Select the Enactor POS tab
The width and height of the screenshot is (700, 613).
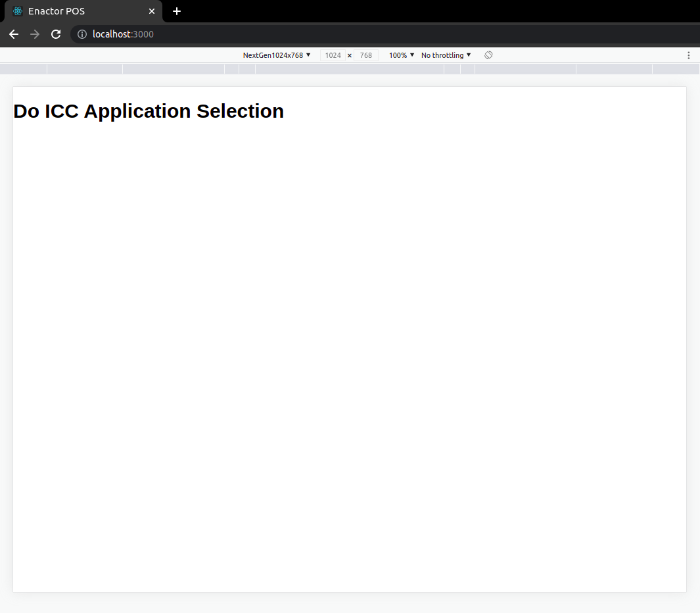(x=83, y=11)
